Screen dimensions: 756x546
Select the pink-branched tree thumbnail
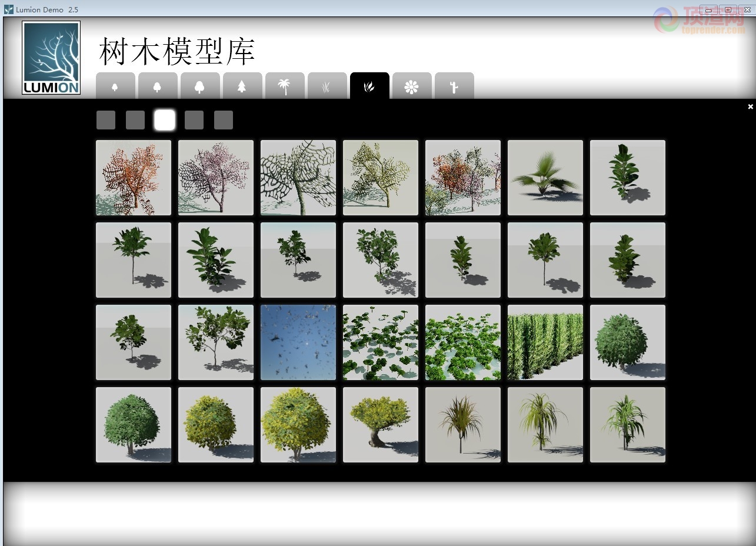tap(216, 178)
